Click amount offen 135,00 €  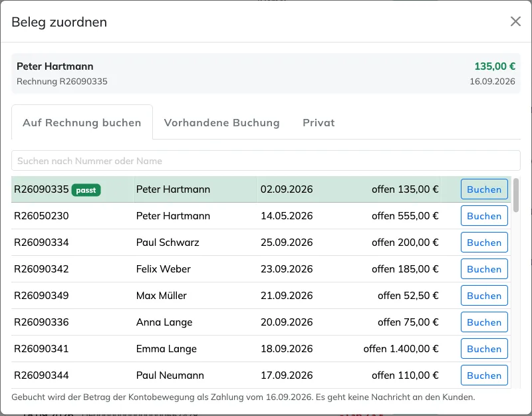click(405, 189)
